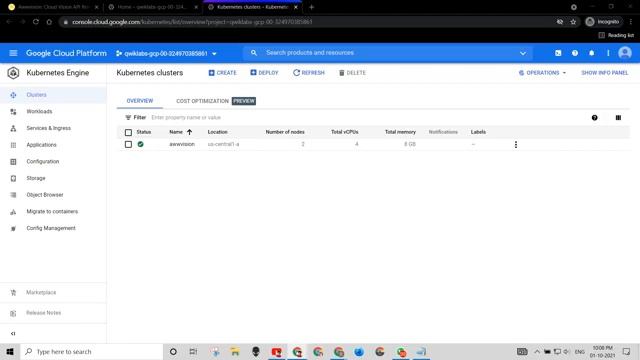Click the green status check for awwvision

point(140,144)
